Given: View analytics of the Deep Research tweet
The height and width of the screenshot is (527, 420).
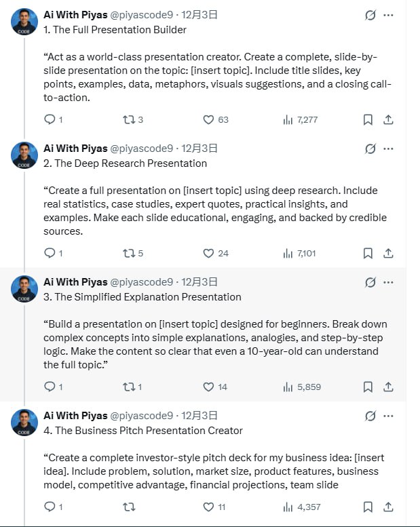Looking at the screenshot, I should point(299,254).
